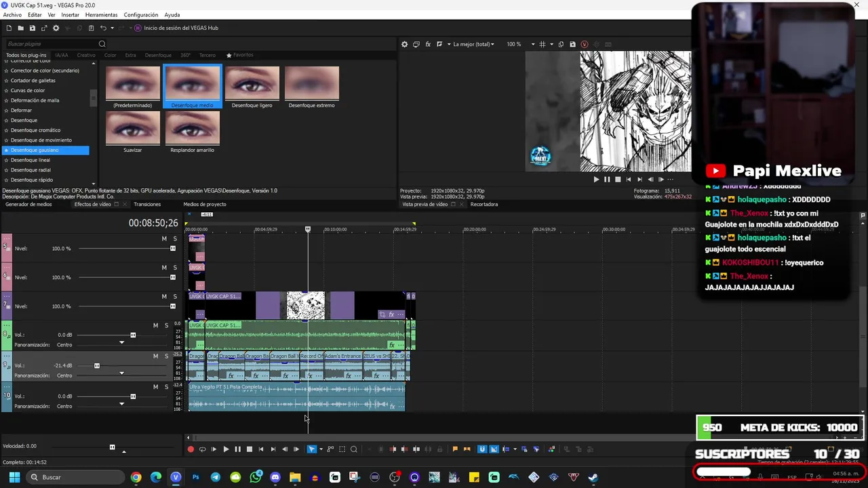This screenshot has height=488, width=868.
Task: Toggle the preview grid overlay icon
Action: tap(542, 44)
